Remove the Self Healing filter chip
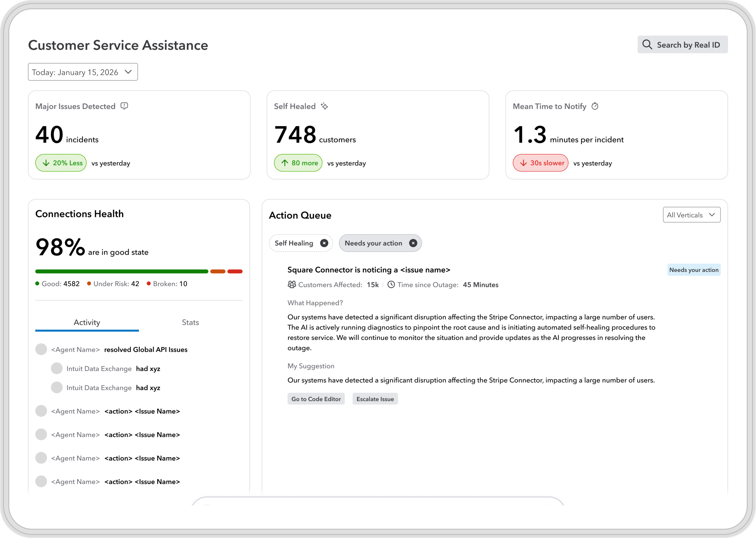 click(324, 243)
